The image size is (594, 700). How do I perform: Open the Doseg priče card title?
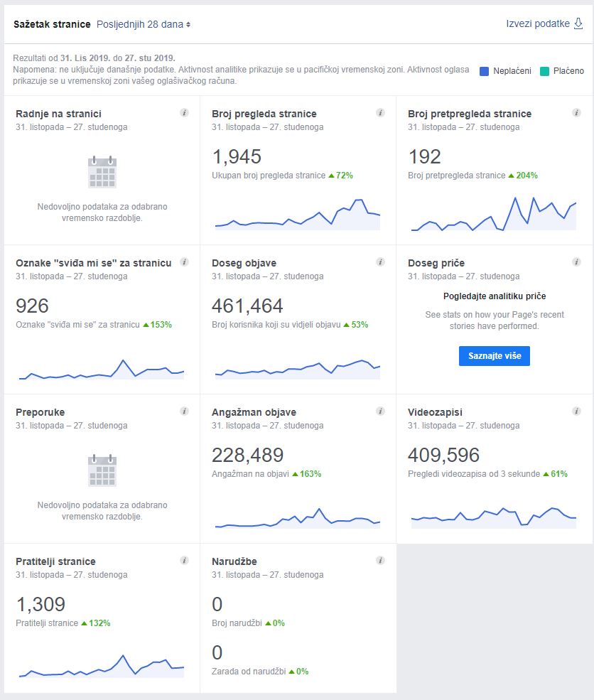[x=436, y=263]
